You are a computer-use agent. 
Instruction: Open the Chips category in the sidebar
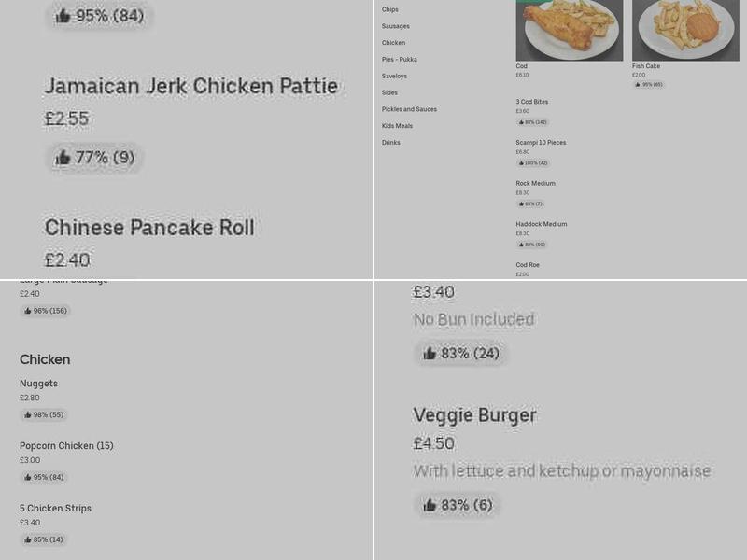[x=388, y=9]
